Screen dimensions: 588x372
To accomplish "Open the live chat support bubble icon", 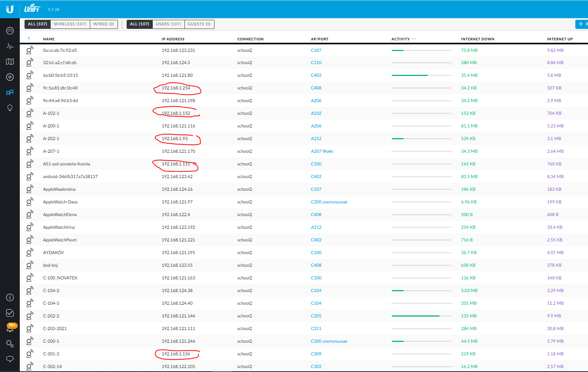I will click(10, 359).
